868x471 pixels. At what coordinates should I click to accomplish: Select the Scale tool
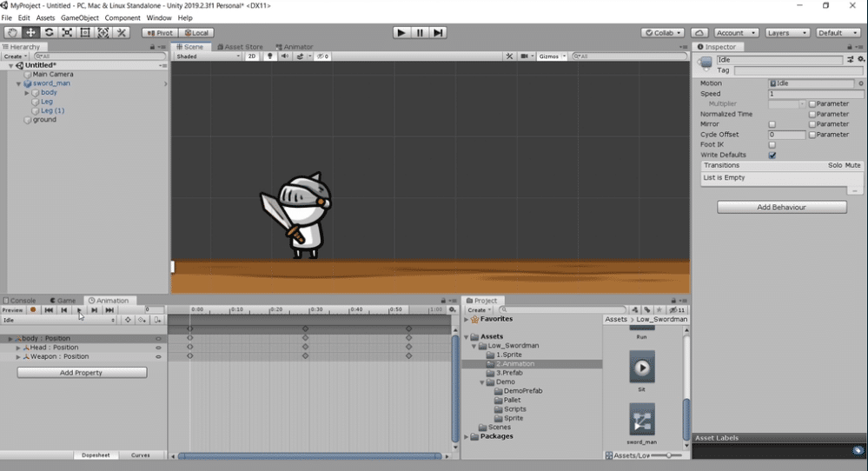(x=67, y=33)
